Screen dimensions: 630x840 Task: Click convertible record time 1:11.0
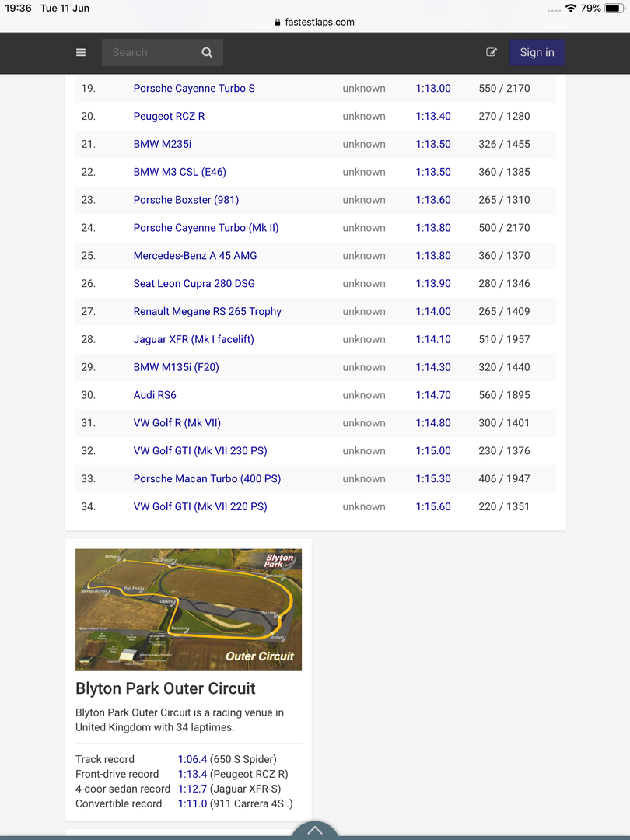point(192,803)
